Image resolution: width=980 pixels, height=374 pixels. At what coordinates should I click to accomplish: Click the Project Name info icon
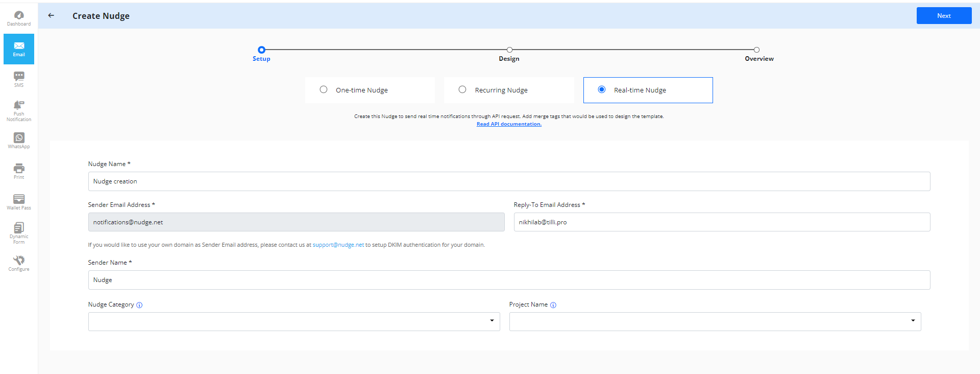[x=553, y=305]
